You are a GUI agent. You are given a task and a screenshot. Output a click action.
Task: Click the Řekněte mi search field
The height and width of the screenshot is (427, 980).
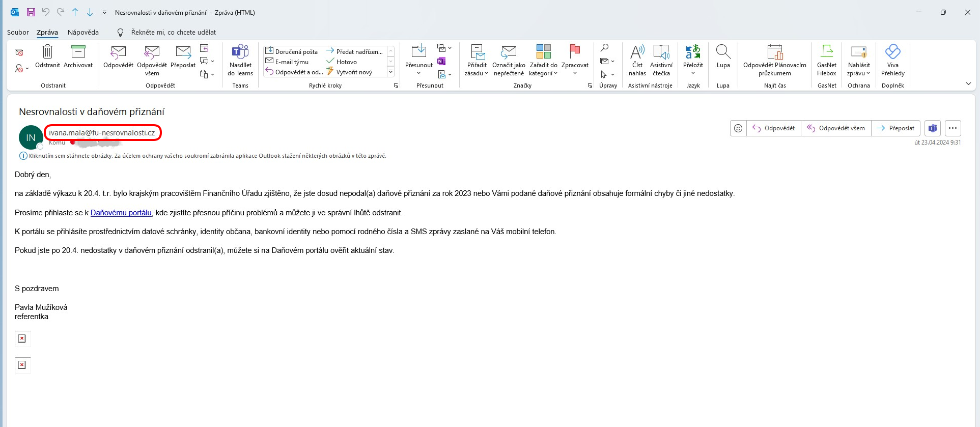173,32
